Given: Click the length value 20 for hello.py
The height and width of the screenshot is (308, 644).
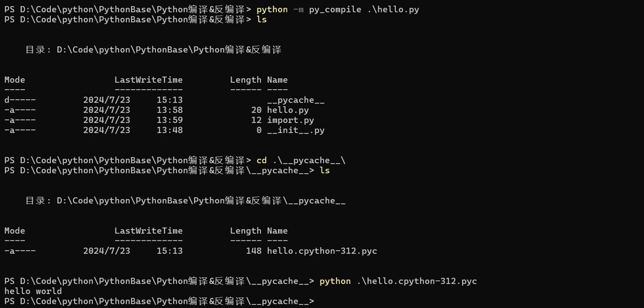Looking at the screenshot, I should 257,110.
